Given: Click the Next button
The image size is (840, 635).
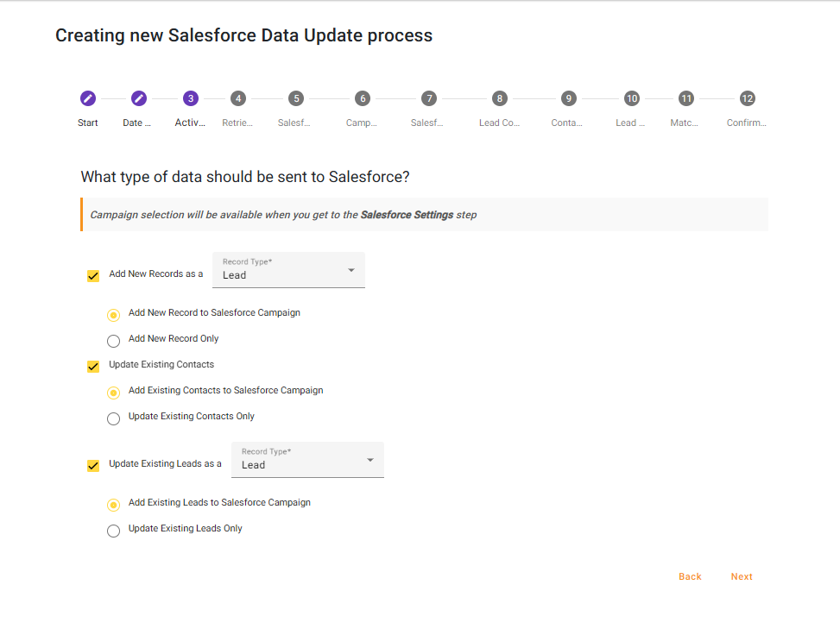Looking at the screenshot, I should 741,576.
